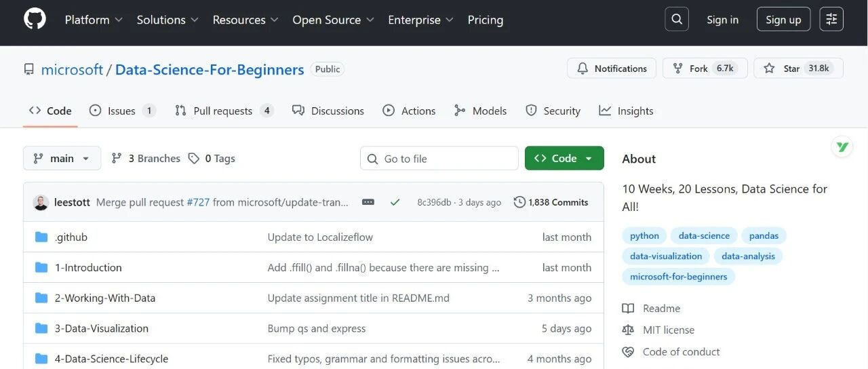Click the ellipsis commit message expander
The height and width of the screenshot is (369, 868).
tap(368, 202)
